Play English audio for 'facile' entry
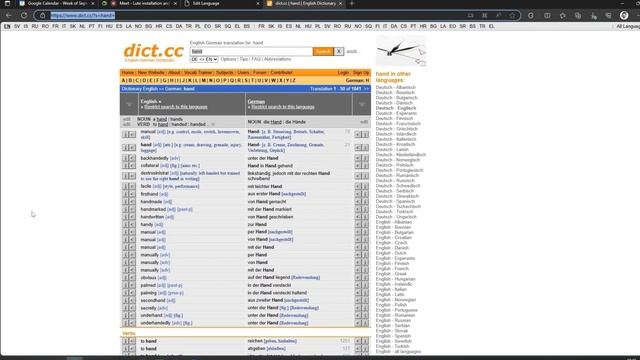 132,186
